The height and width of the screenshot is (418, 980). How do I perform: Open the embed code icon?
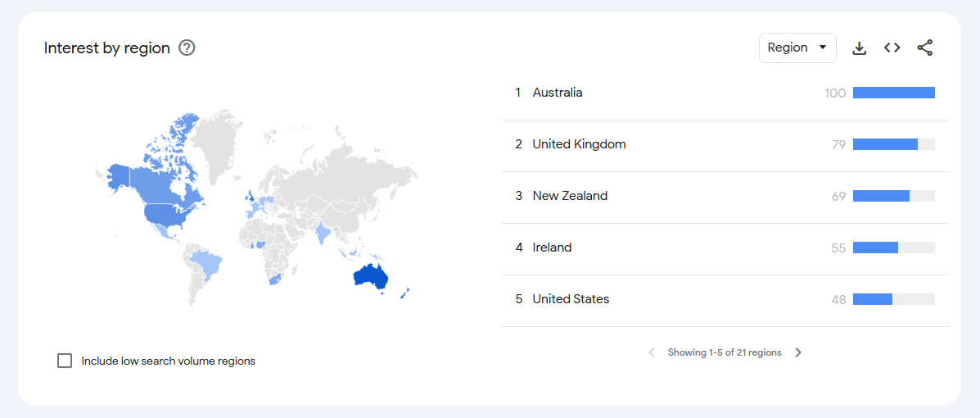click(892, 48)
